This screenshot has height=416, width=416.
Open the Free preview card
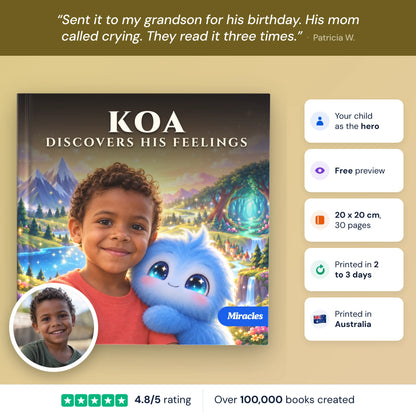354,171
